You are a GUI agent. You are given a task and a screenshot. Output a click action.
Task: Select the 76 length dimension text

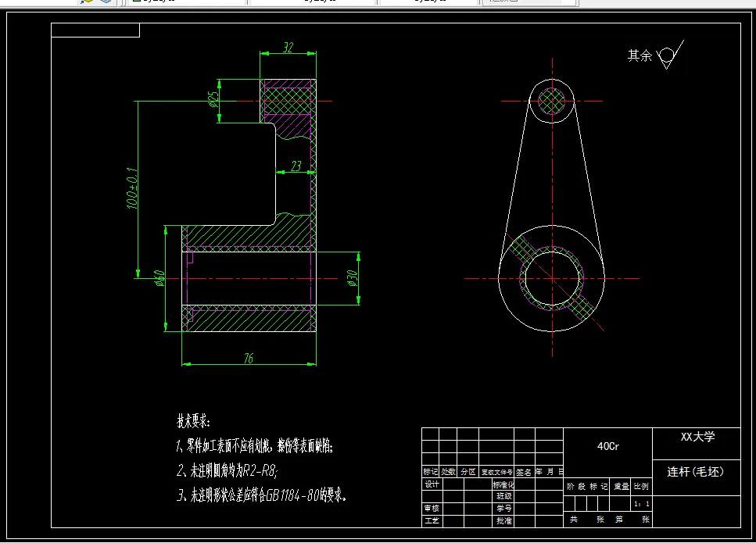click(249, 358)
